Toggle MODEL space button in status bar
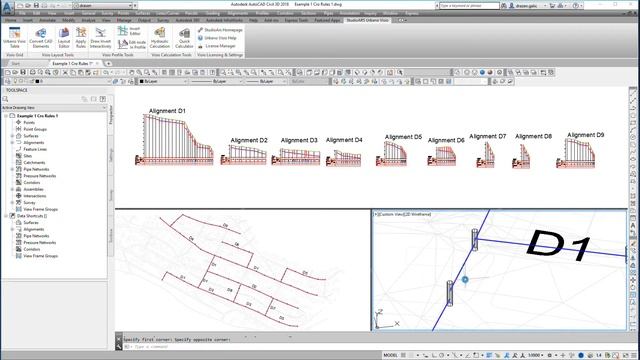 390,356
